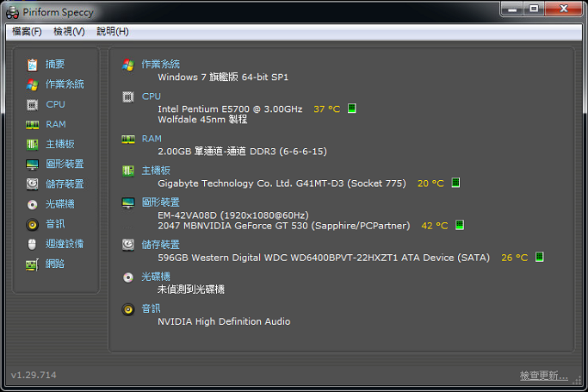The image size is (588, 392).
Task: Click green temperature indicator next to 20 °C
Action: pos(455,183)
